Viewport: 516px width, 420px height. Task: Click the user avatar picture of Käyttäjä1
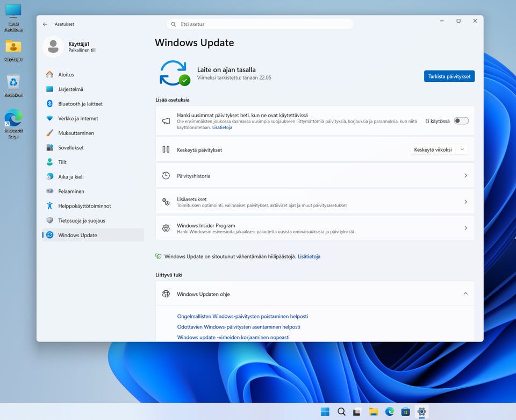53,46
